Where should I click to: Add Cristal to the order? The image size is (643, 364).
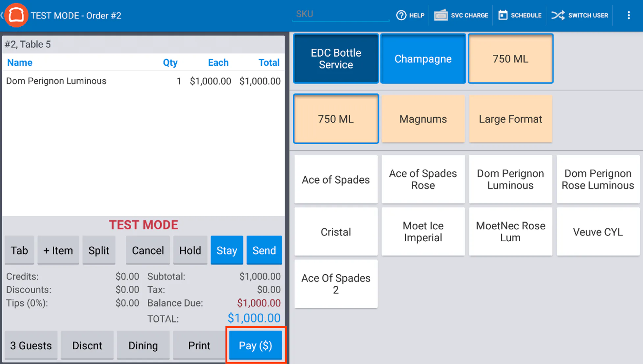[336, 232]
